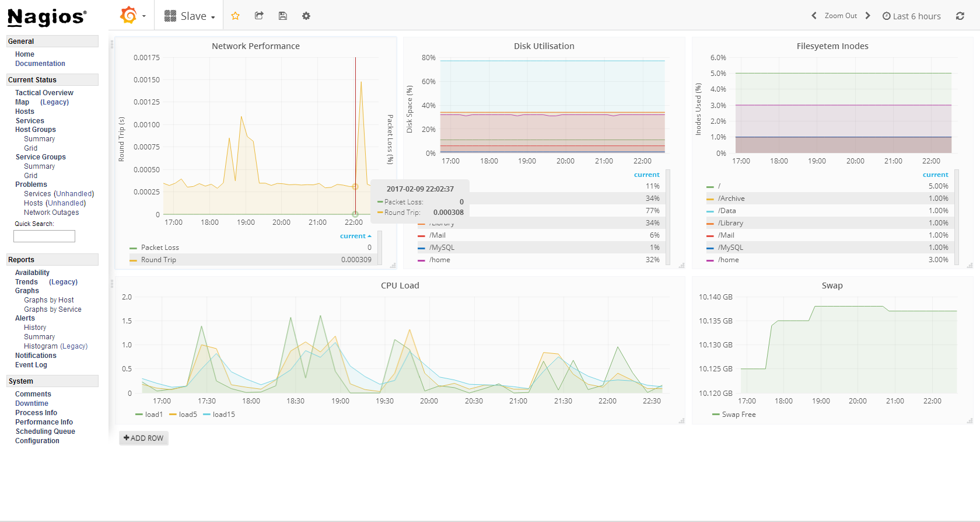980x522 pixels.
Task: Open the CPU Load row options handle
Action: [x=112, y=284]
